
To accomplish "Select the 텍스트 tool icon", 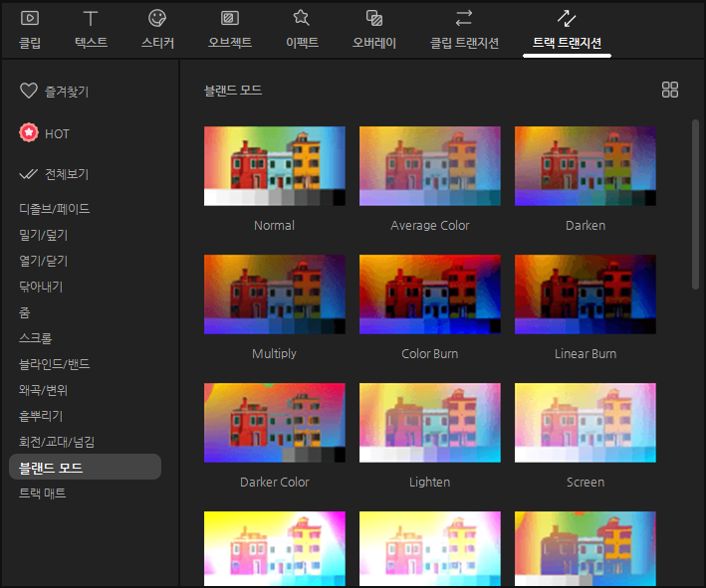I will click(x=91, y=18).
